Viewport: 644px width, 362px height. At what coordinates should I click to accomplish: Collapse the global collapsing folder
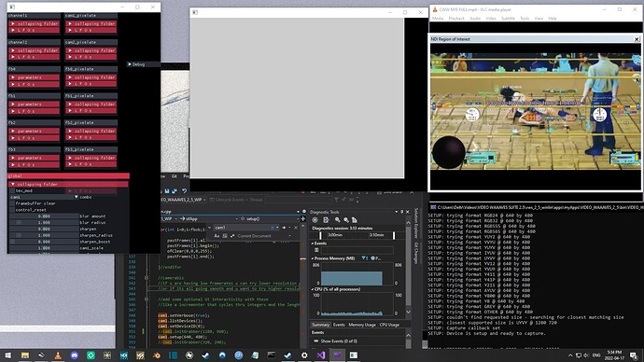click(68, 185)
